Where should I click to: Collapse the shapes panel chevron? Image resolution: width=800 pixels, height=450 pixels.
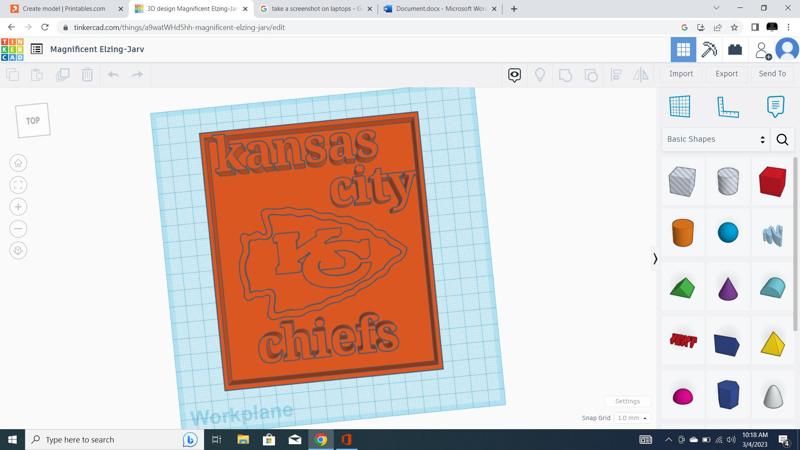(655, 258)
